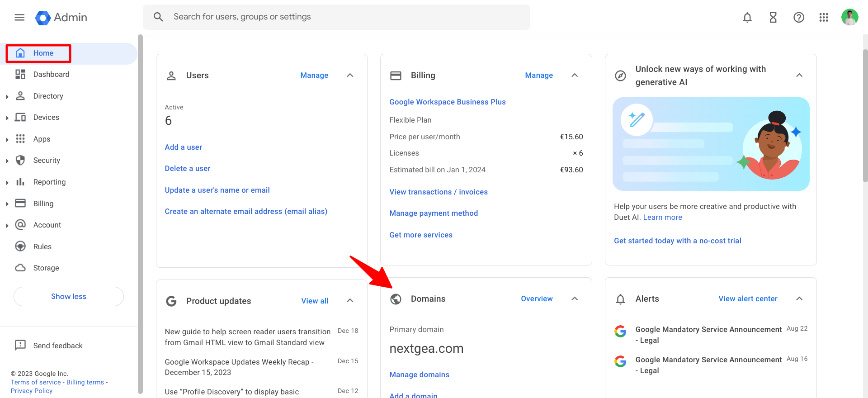Click Manage domains link
868x398 pixels.
420,374
